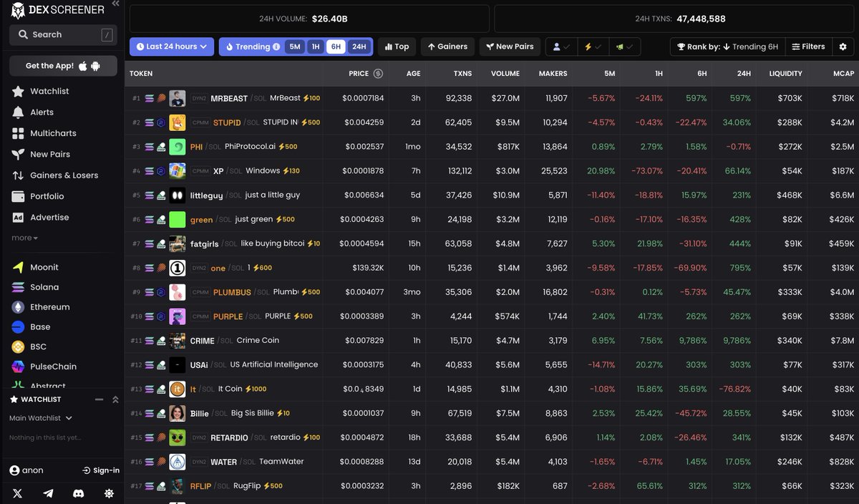
Task: Open the table settings gear icon
Action: click(x=843, y=47)
